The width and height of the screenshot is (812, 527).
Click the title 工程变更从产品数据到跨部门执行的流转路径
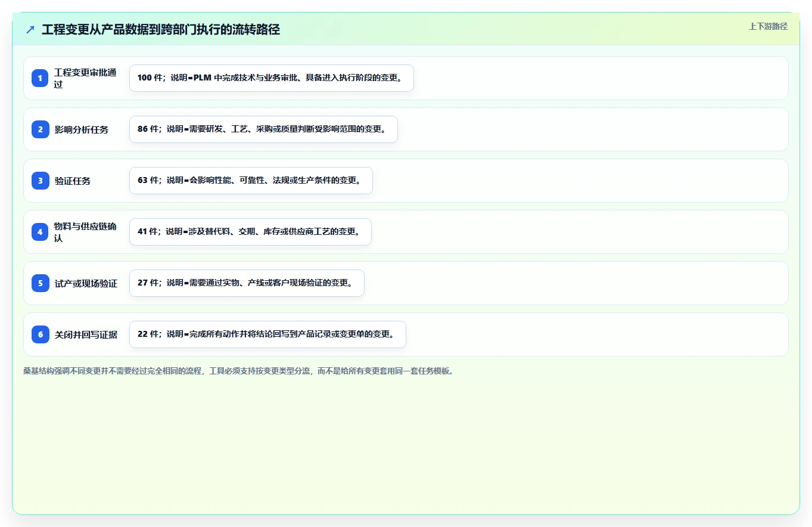(x=161, y=29)
